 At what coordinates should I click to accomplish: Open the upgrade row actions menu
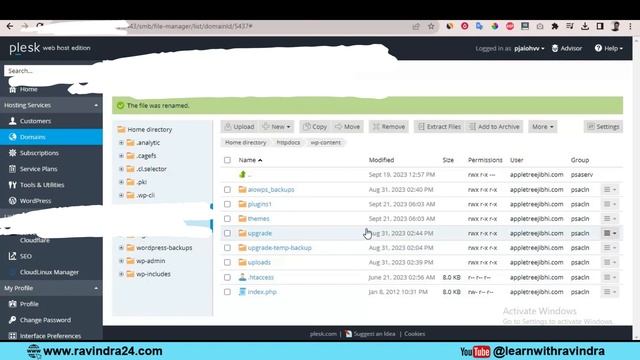(610, 233)
